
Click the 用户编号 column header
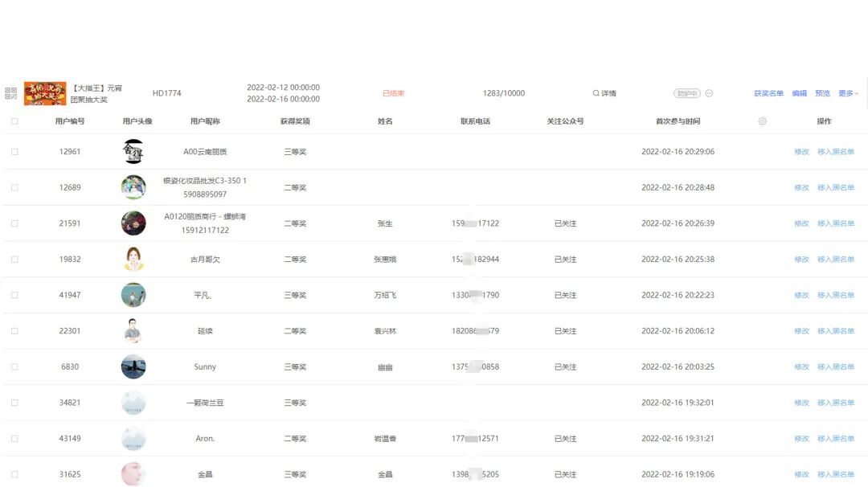(70, 121)
